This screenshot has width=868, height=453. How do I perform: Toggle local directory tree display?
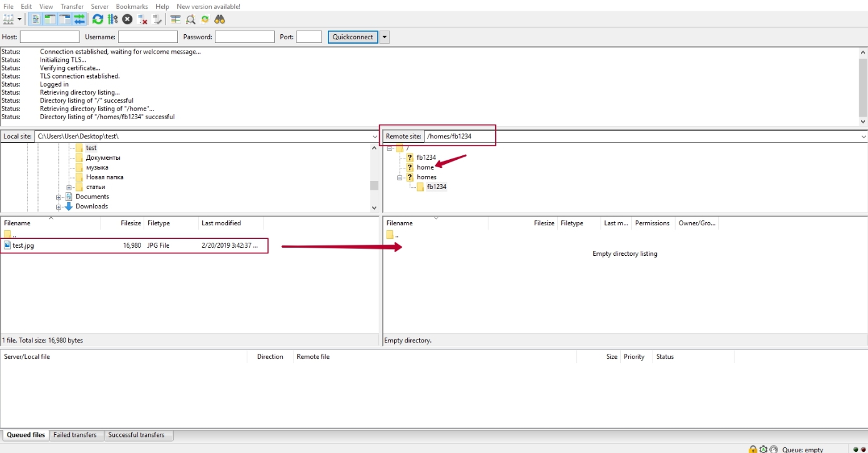(x=50, y=19)
